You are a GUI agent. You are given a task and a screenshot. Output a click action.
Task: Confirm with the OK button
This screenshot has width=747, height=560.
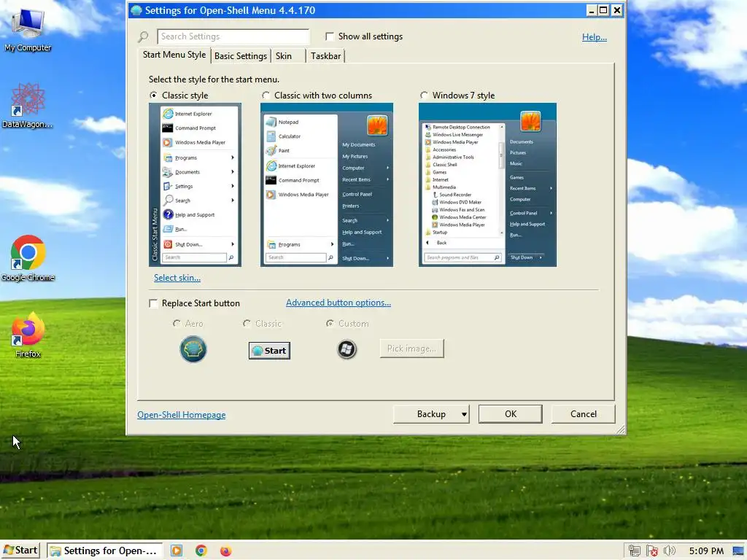pos(510,414)
